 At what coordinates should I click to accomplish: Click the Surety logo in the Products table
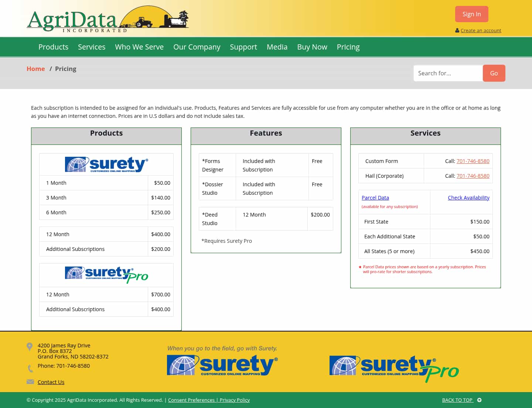pyautogui.click(x=106, y=164)
